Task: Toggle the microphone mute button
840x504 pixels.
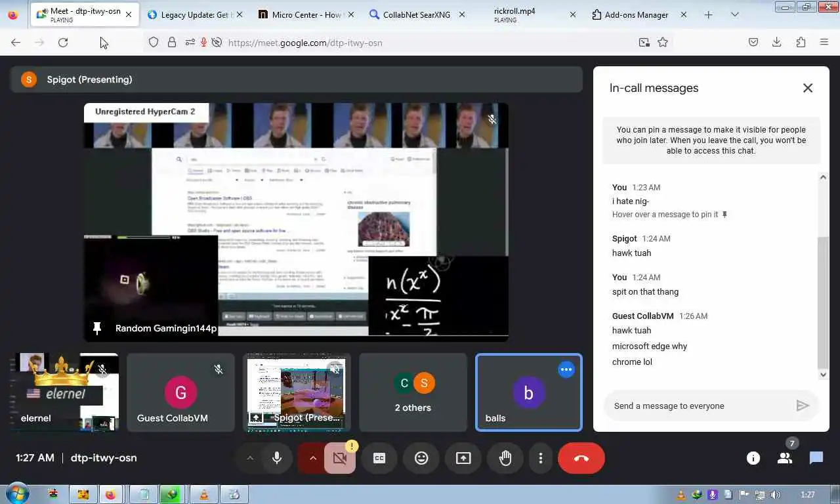Action: (x=277, y=458)
